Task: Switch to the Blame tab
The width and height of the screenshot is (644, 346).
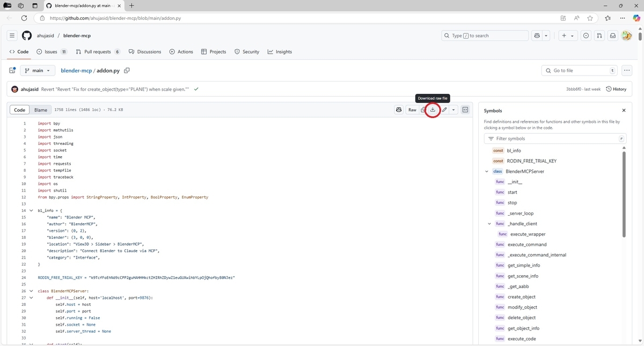Action: pos(41,109)
